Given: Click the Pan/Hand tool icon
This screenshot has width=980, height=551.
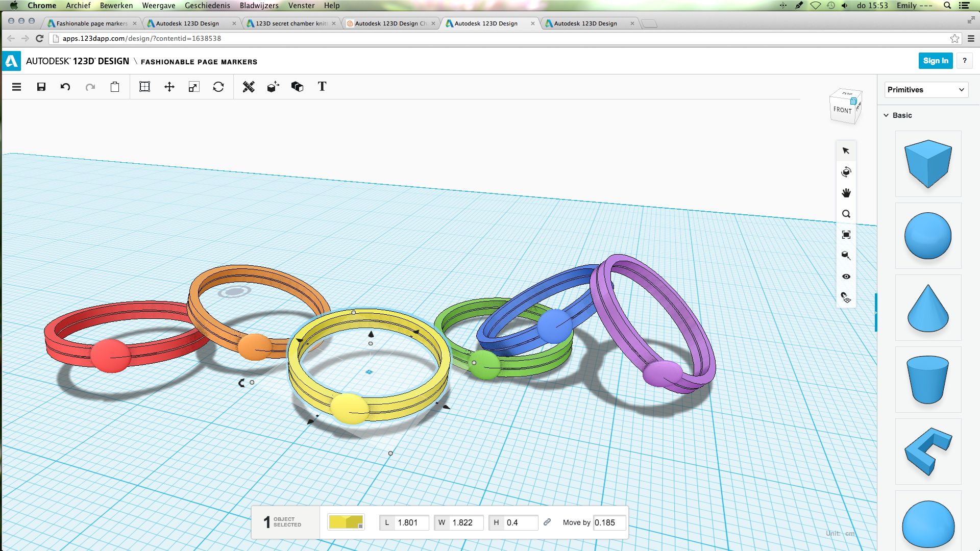Looking at the screenshot, I should [846, 193].
